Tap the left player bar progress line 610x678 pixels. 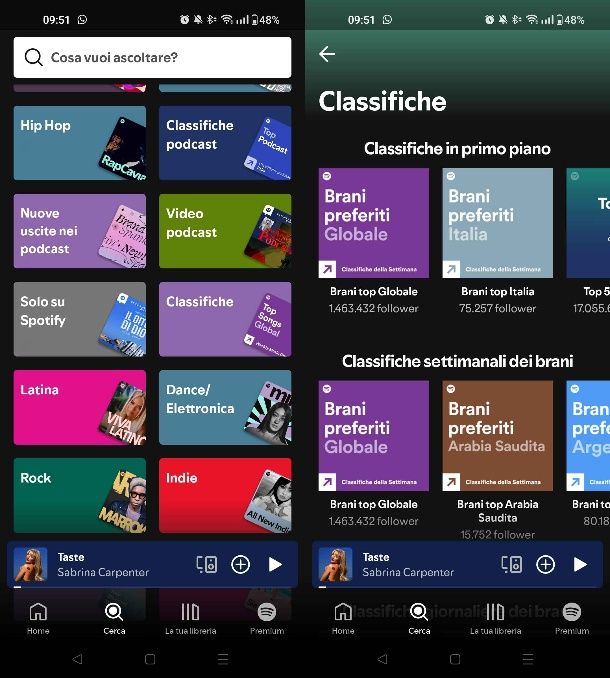pyautogui.click(x=152, y=587)
